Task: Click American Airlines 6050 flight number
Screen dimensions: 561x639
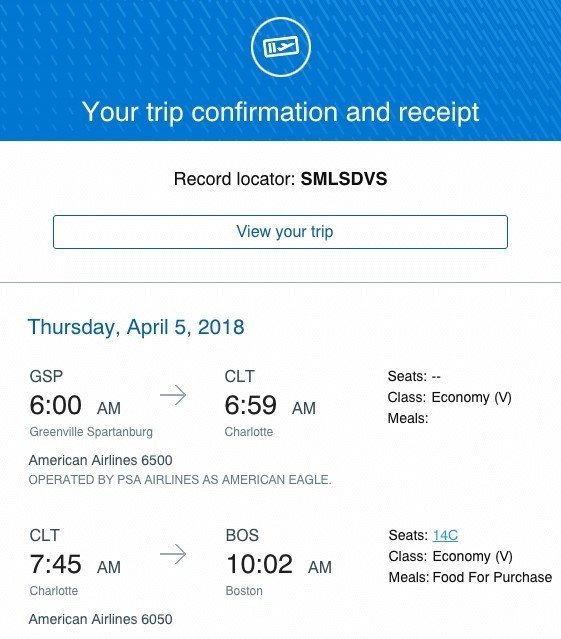Action: click(x=101, y=619)
